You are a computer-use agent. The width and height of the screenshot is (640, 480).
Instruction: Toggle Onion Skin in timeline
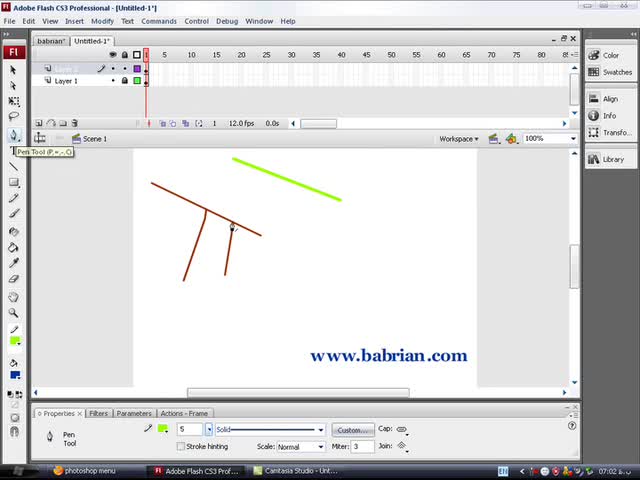(x=162, y=123)
